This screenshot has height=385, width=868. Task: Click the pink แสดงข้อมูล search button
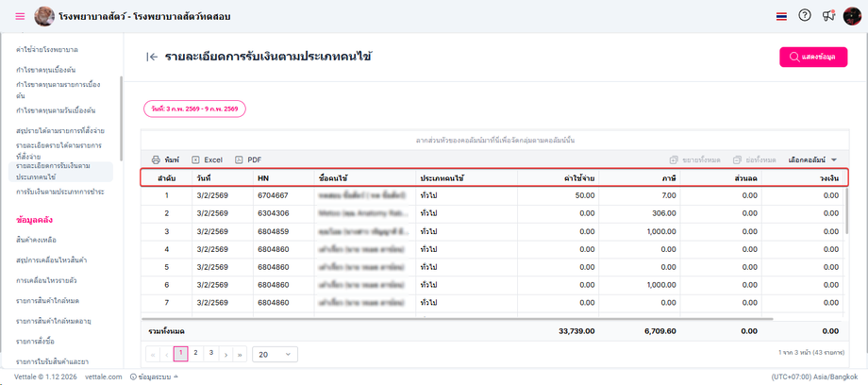coord(813,57)
